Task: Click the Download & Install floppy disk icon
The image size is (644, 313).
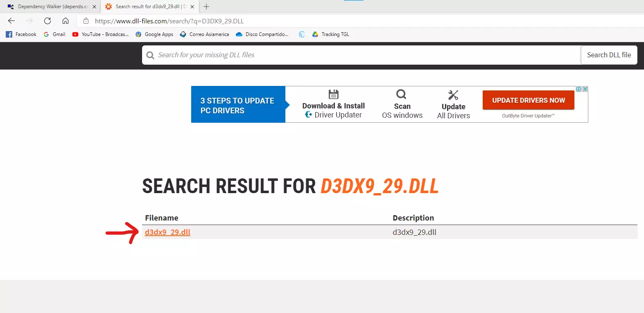Action: [334, 94]
